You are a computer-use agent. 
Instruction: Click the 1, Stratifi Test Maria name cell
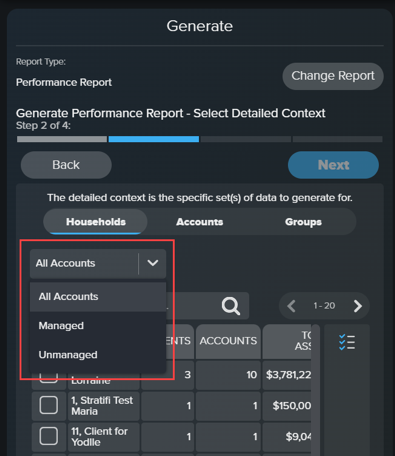click(x=104, y=406)
